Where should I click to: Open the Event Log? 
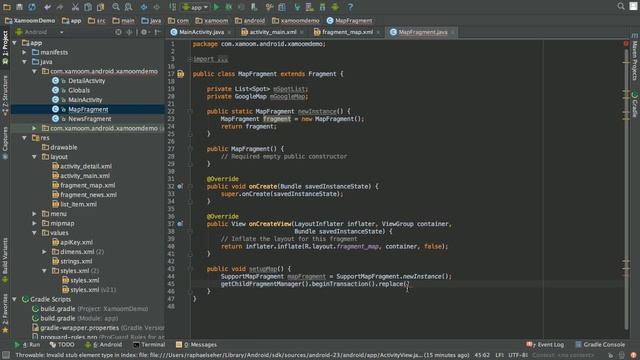(x=545, y=345)
